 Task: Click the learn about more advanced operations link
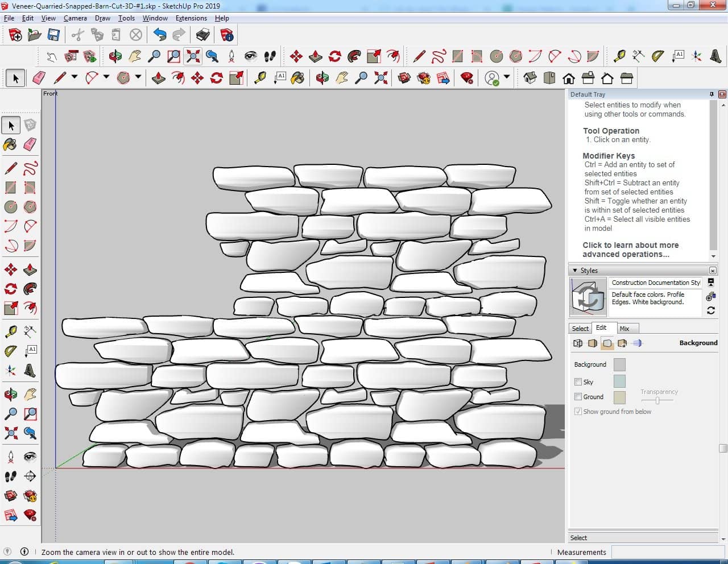(630, 250)
